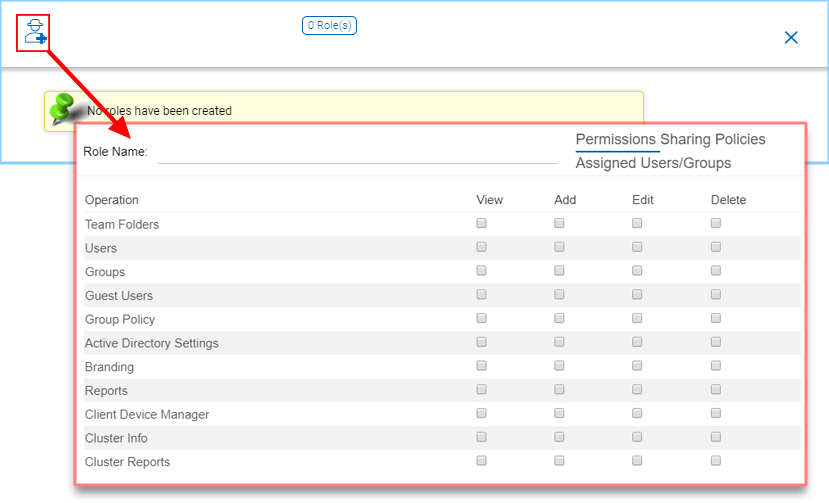The height and width of the screenshot is (503, 829).
Task: Toggle Edit for Client Device Manager
Action: [637, 413]
